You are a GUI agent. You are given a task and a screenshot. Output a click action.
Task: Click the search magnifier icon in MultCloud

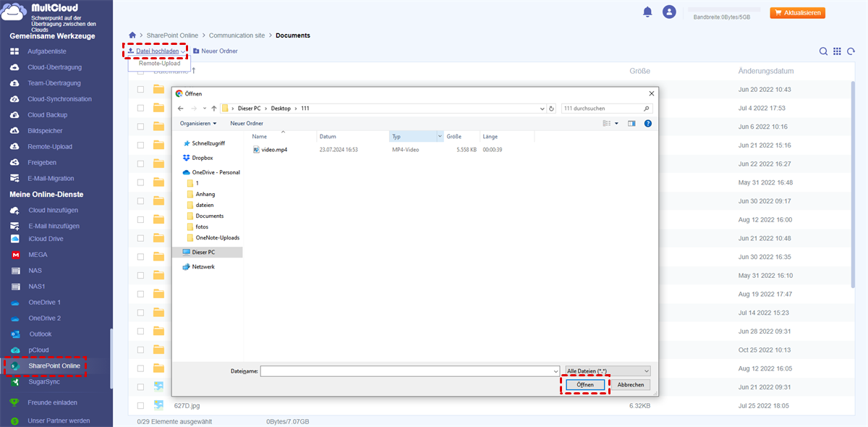tap(823, 51)
